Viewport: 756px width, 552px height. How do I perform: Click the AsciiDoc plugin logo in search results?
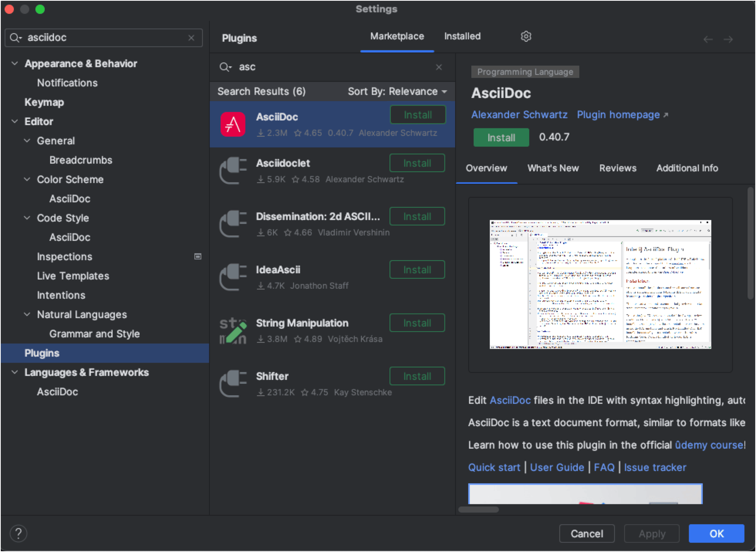[232, 124]
